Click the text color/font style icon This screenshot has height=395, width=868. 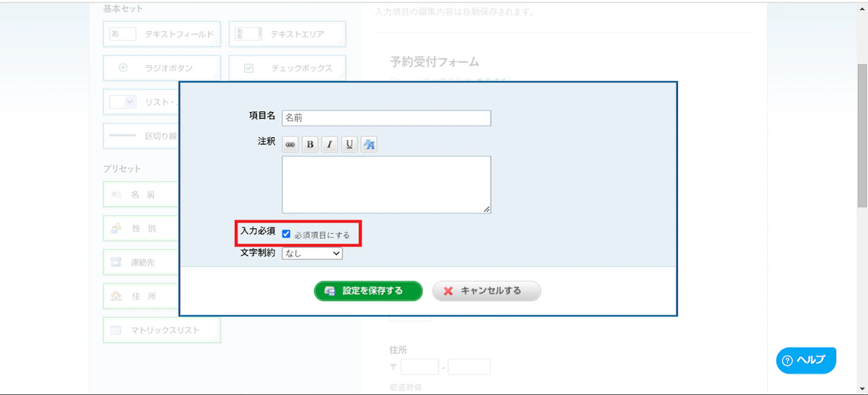[x=369, y=145]
